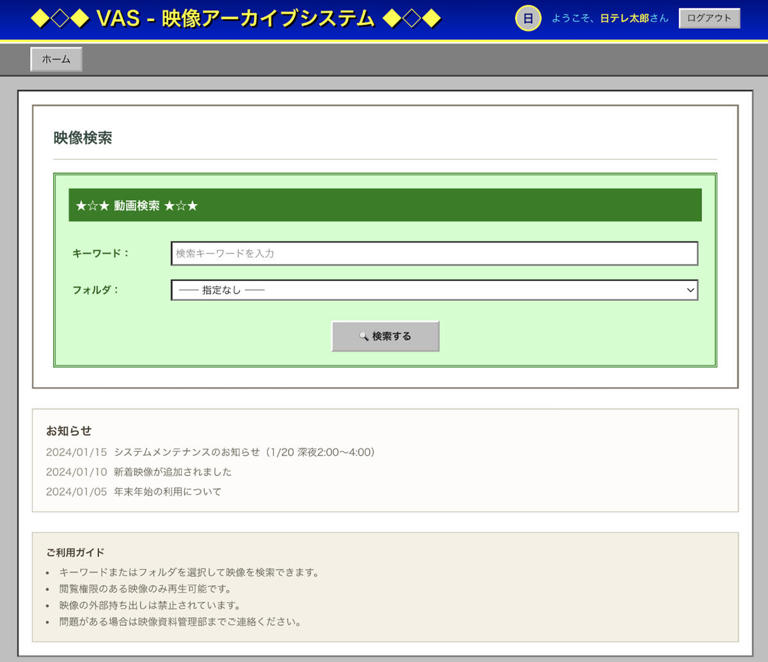Screen dimensions: 768x662
Task: Open the フォルダ dropdown showing 指定なし
Action: (x=434, y=290)
